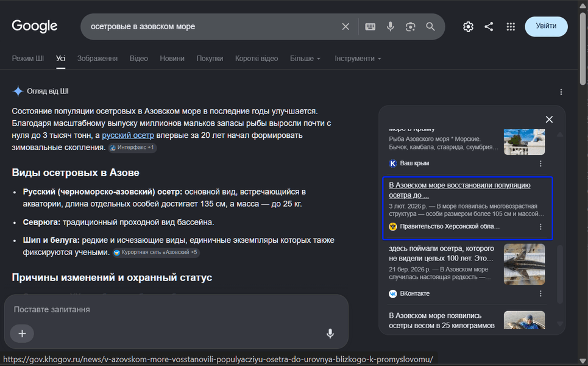Open options for ВКонтакте source
Image resolution: width=588 pixels, height=366 pixels.
coord(540,293)
